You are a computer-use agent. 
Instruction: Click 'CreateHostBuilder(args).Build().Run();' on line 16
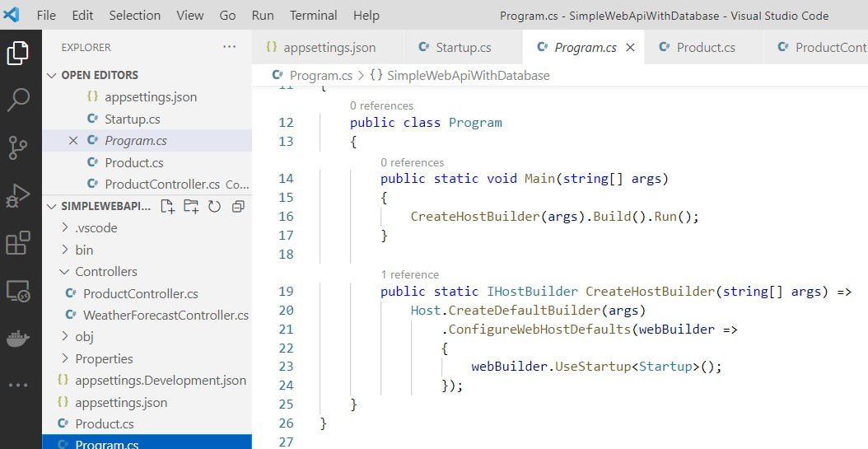coord(555,217)
